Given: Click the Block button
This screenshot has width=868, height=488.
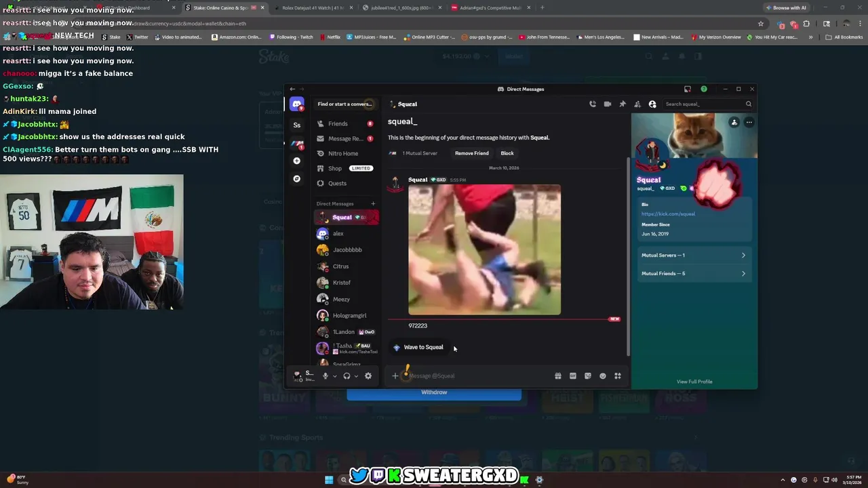Looking at the screenshot, I should click(507, 153).
